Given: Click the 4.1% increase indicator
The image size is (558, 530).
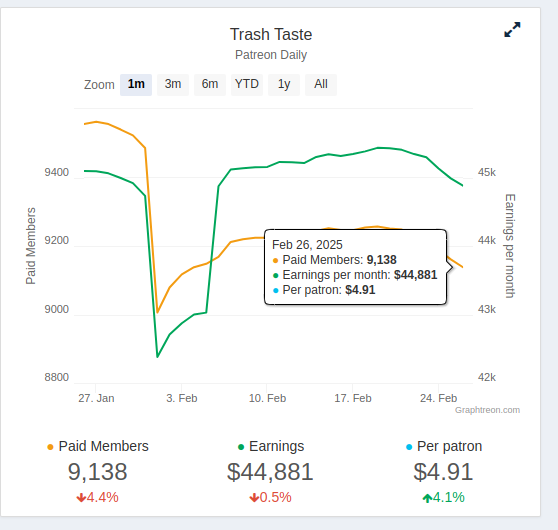Looking at the screenshot, I should click(443, 497).
